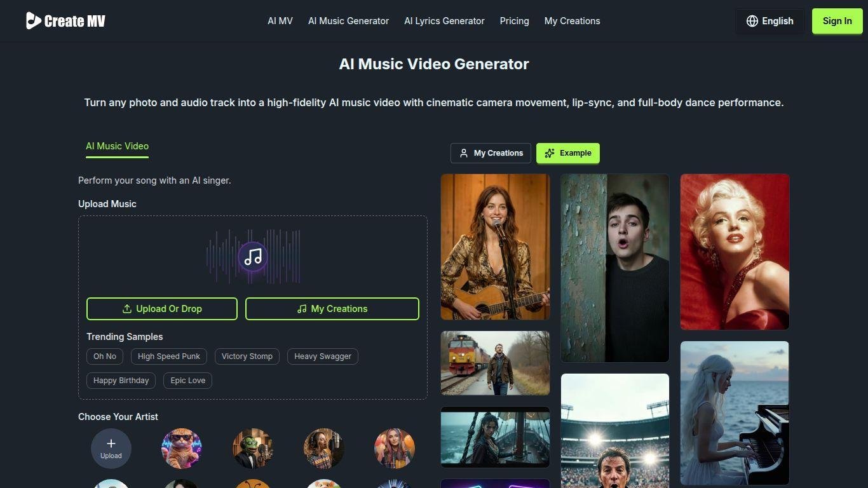The height and width of the screenshot is (488, 868).
Task: Open AI Music Generator in the navigation
Action: (348, 21)
